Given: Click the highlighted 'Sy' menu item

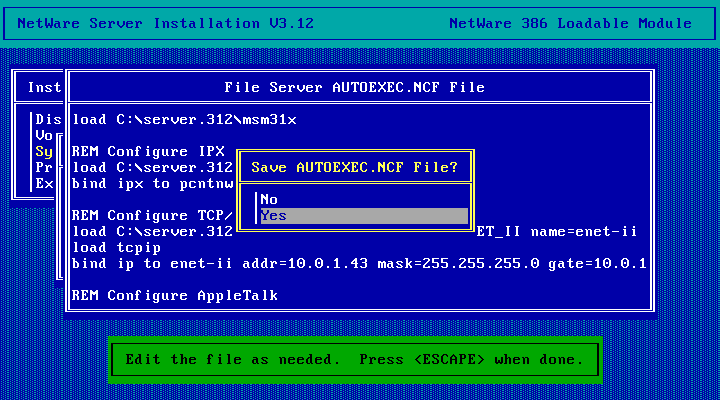Looking at the screenshot, I should (x=44, y=152).
